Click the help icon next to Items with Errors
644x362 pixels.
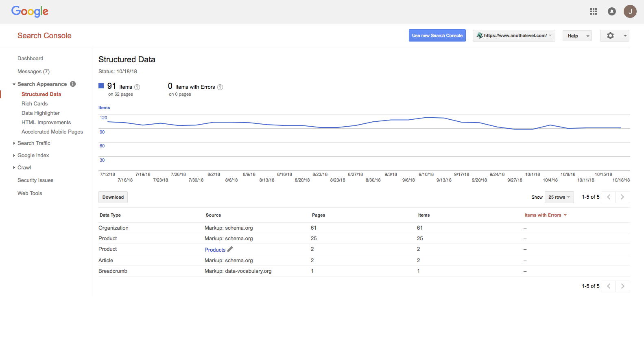[220, 87]
